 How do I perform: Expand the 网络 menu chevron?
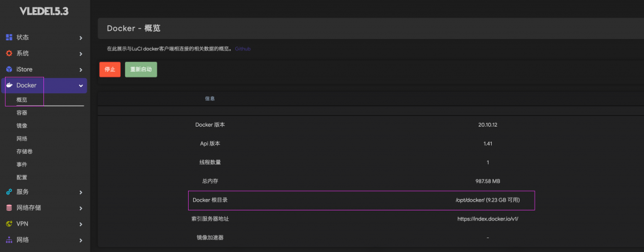[81, 241]
